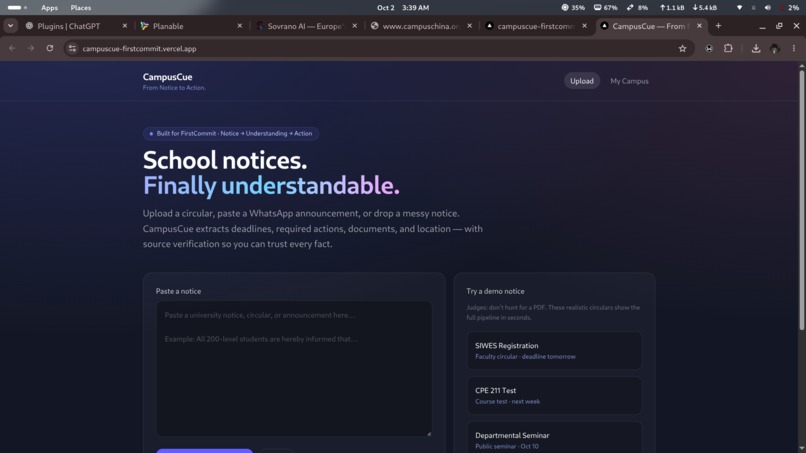Viewport: 806px width, 453px height.
Task: Click the 'Finally understandable.' heading
Action: [271, 185]
